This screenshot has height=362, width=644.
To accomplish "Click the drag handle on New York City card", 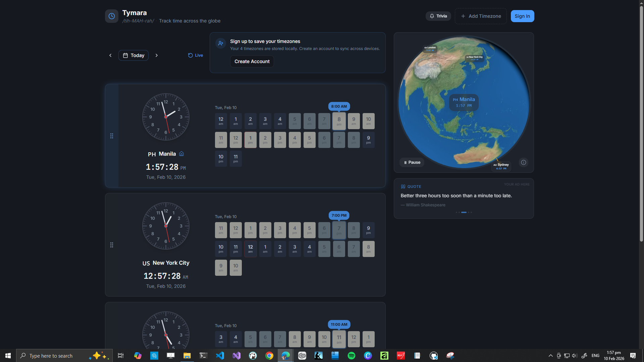I will tap(112, 245).
